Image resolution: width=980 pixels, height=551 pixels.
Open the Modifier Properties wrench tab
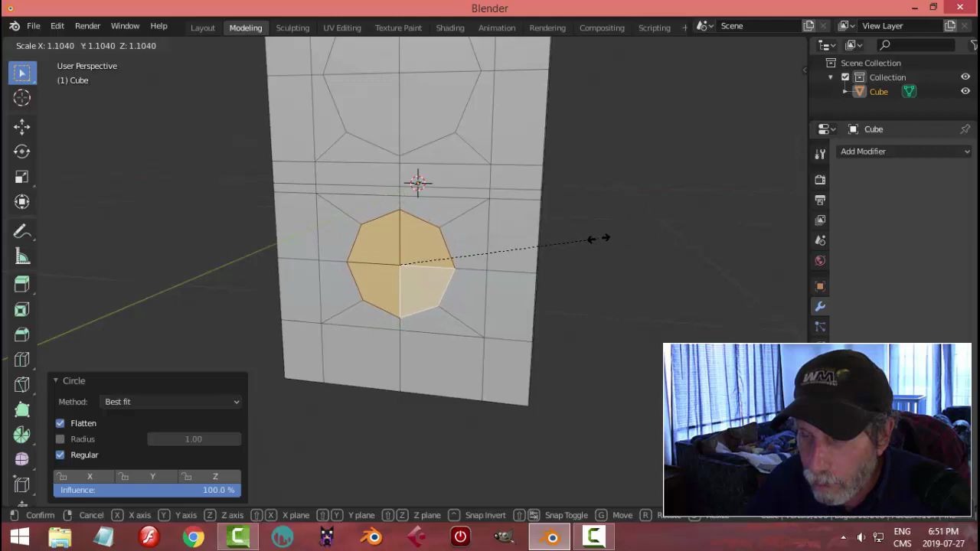pos(820,305)
